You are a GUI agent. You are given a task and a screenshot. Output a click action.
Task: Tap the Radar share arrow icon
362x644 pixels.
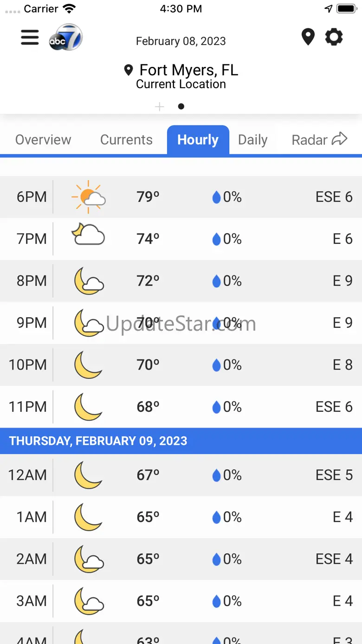pyautogui.click(x=340, y=139)
